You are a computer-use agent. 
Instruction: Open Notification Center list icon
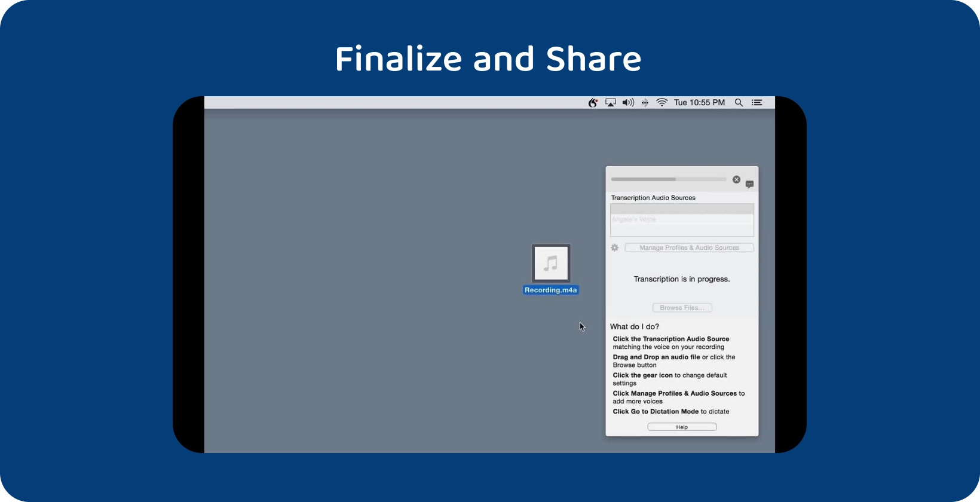(x=757, y=103)
